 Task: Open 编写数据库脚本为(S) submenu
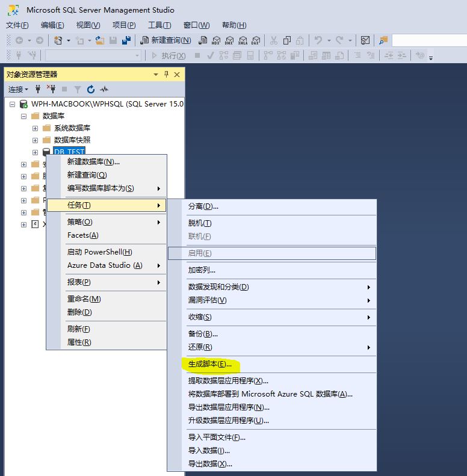click(x=107, y=188)
